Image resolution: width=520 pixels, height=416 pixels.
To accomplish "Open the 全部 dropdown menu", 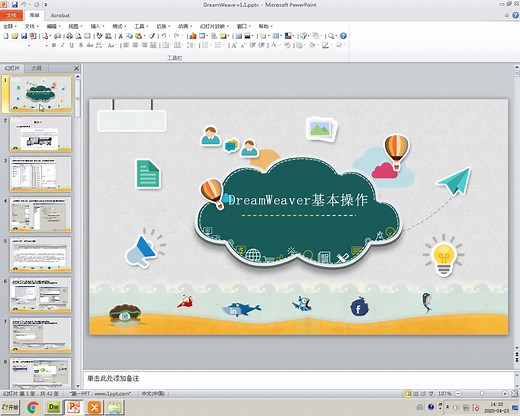I will (x=10, y=26).
